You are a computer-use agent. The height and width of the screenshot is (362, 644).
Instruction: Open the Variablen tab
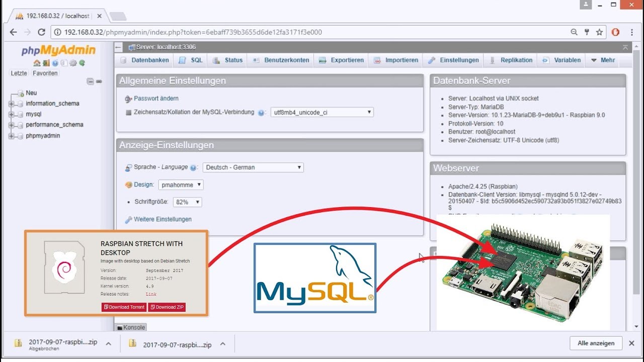(x=561, y=60)
